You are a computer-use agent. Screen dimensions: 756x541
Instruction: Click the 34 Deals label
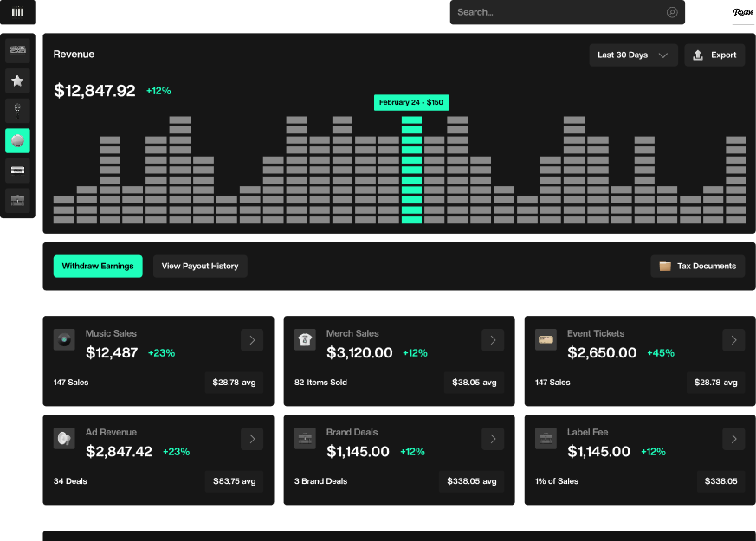(x=70, y=481)
